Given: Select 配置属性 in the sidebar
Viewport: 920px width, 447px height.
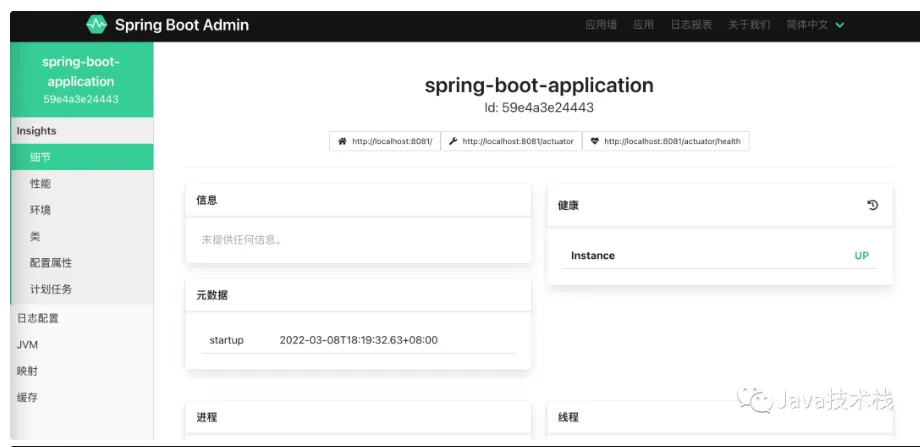Looking at the screenshot, I should (82, 263).
